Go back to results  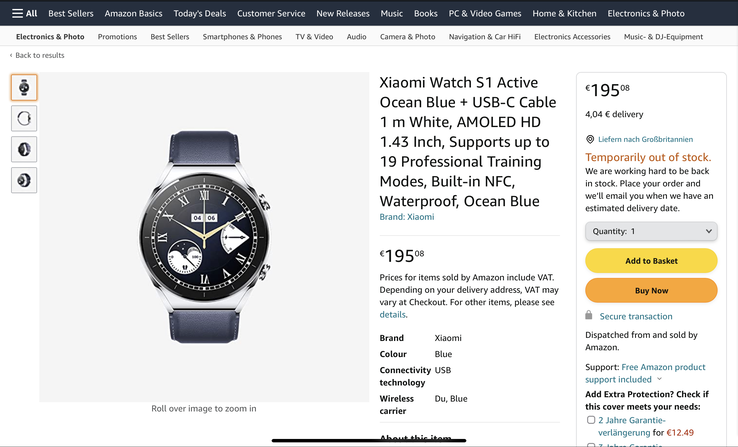tap(38, 56)
